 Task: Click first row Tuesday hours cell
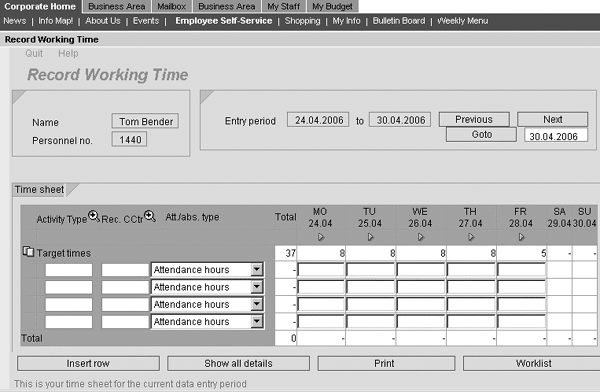coord(370,270)
